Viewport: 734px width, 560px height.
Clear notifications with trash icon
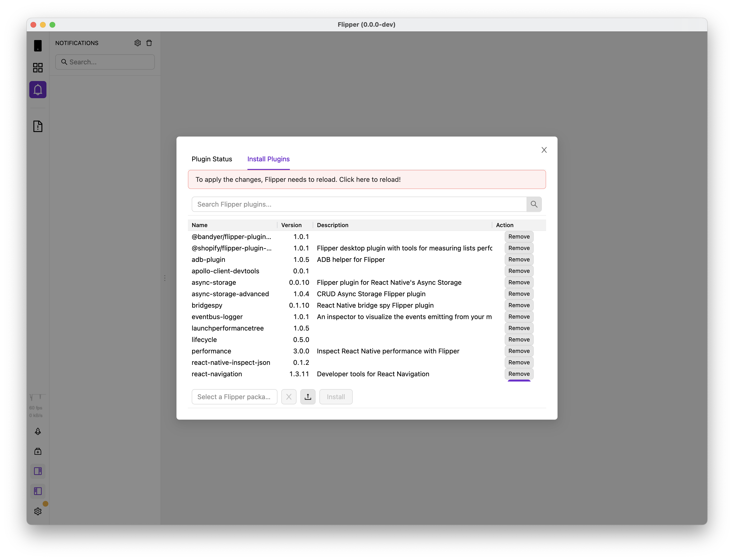[x=149, y=43]
